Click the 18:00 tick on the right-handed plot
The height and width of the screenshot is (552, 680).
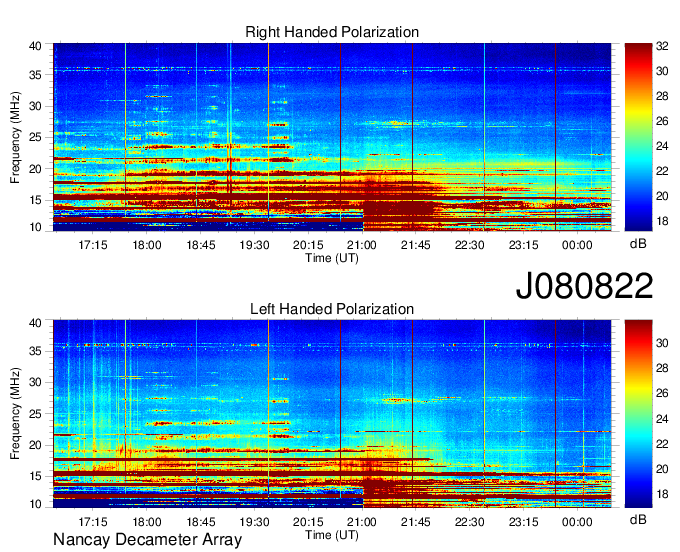147,245
